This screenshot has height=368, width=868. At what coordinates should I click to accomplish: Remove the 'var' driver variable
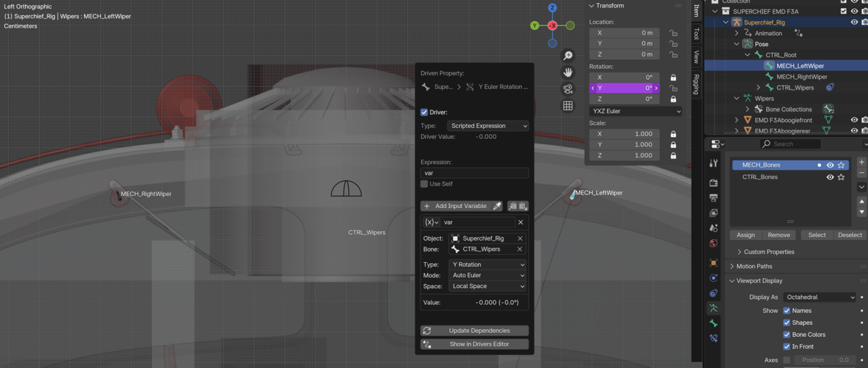tap(521, 222)
